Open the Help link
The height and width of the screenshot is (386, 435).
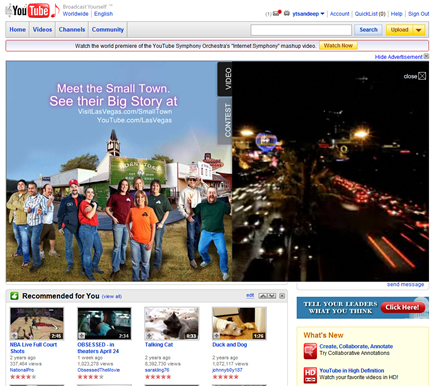(396, 14)
